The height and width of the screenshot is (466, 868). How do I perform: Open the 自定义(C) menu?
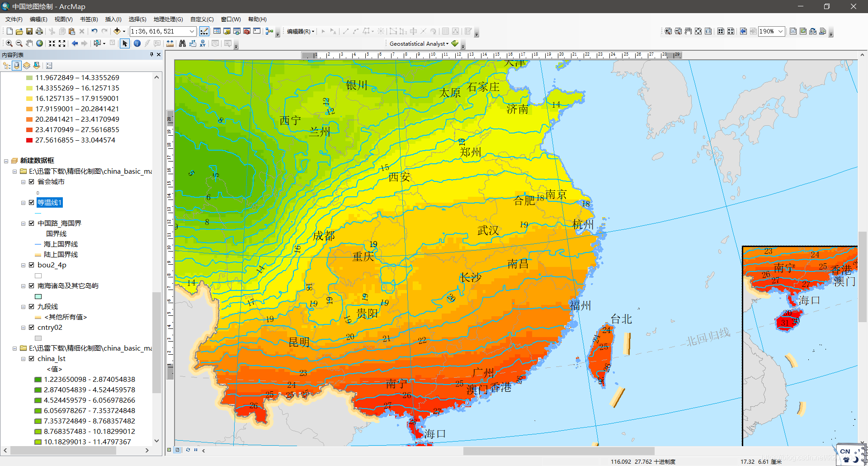[x=202, y=19]
